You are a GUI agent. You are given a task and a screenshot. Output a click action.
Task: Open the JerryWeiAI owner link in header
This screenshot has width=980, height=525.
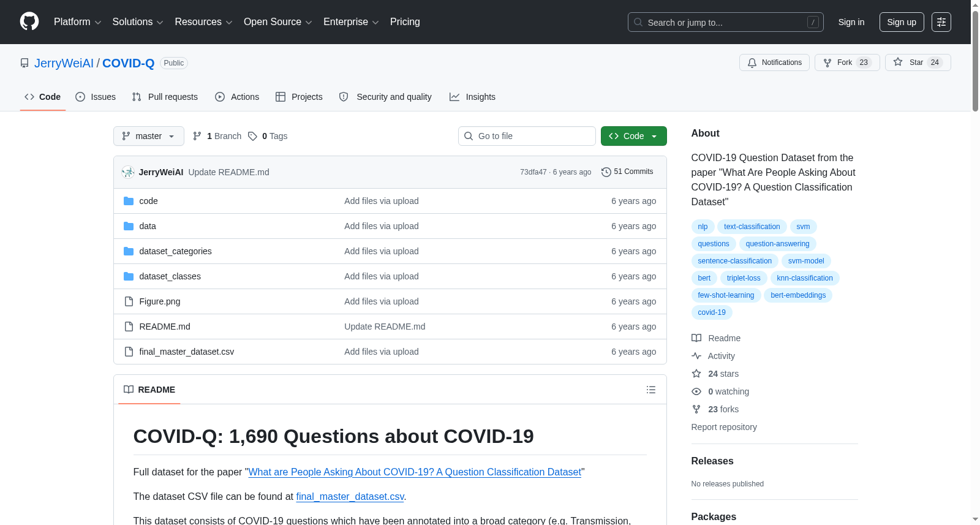64,63
